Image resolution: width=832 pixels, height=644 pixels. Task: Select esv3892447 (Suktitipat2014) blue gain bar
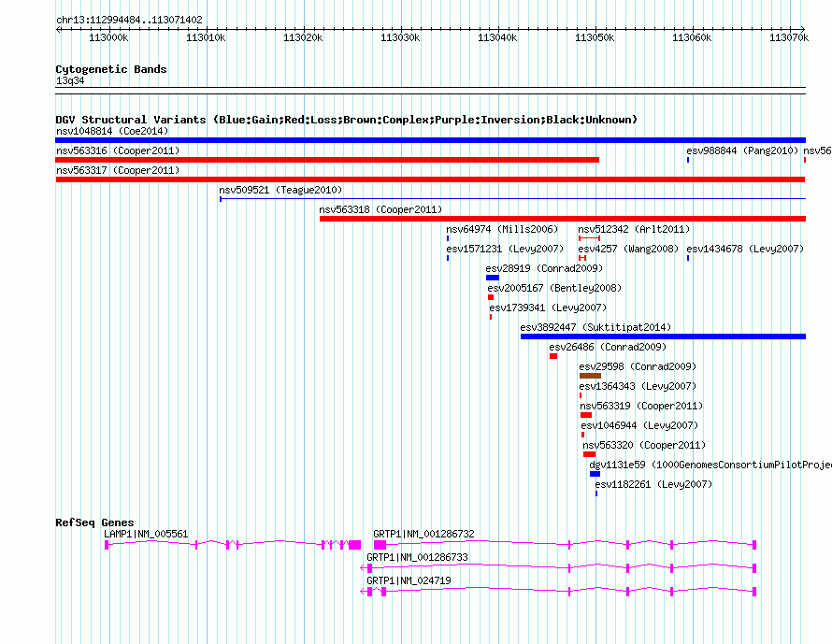click(664, 336)
